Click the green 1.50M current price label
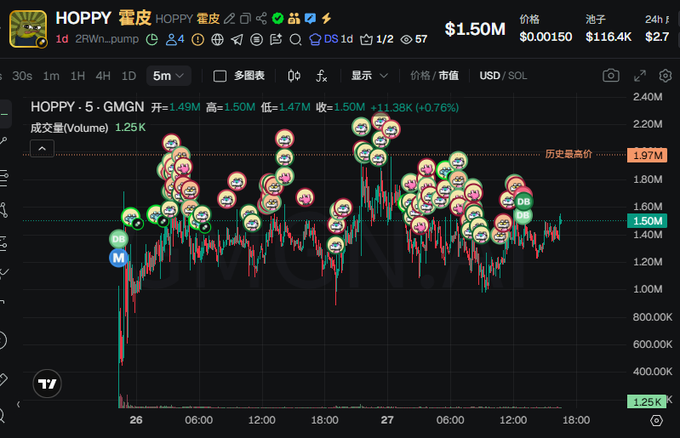 (x=647, y=221)
